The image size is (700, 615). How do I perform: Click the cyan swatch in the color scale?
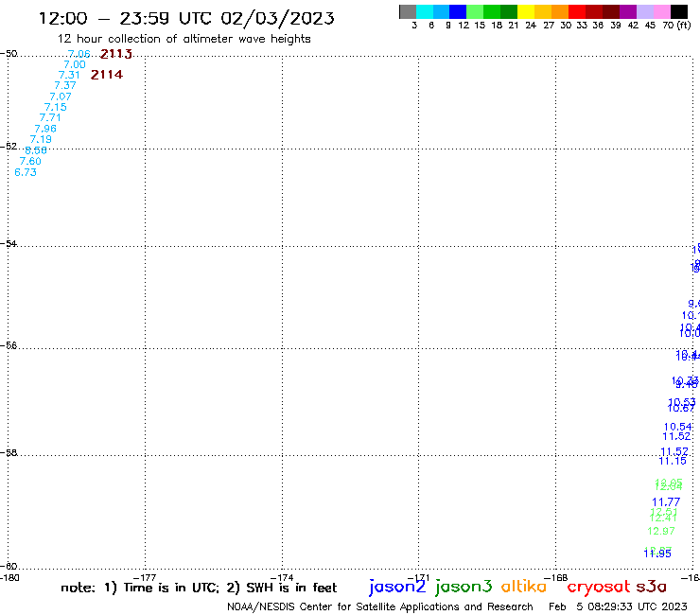tap(425, 11)
